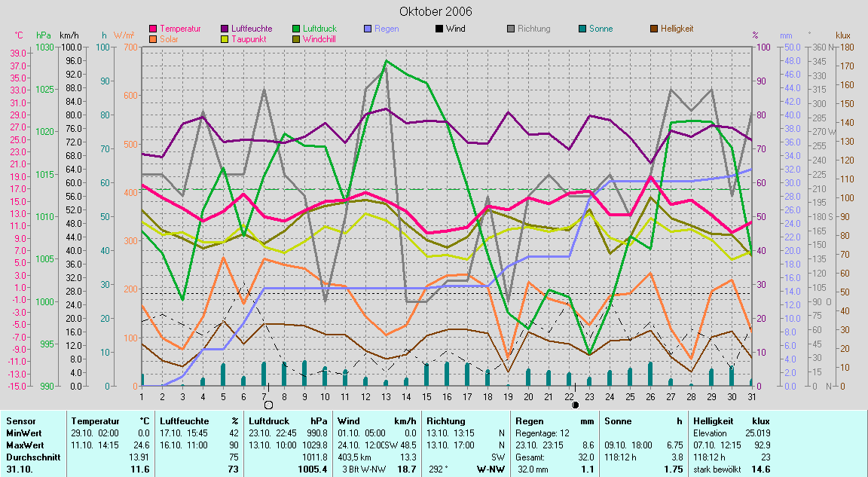Viewport: 868px width, 477px height.
Task: Click the Sensor header in the table
Action: point(20,421)
